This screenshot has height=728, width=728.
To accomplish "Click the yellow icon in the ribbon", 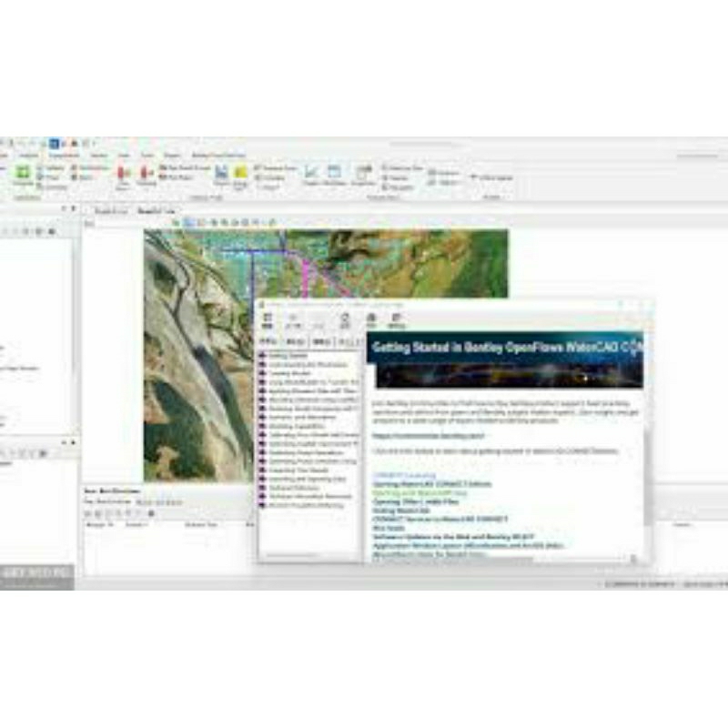I will tap(240, 172).
